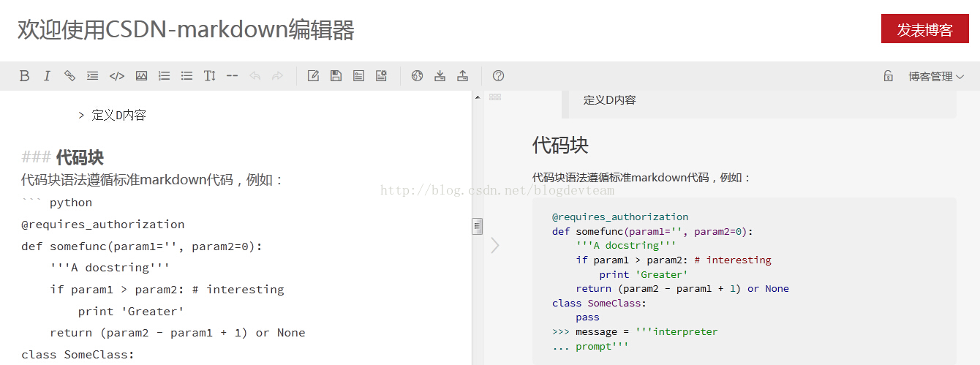The width and height of the screenshot is (980, 365).
Task: Click the 定义D内容 quote in the preview
Action: (610, 100)
